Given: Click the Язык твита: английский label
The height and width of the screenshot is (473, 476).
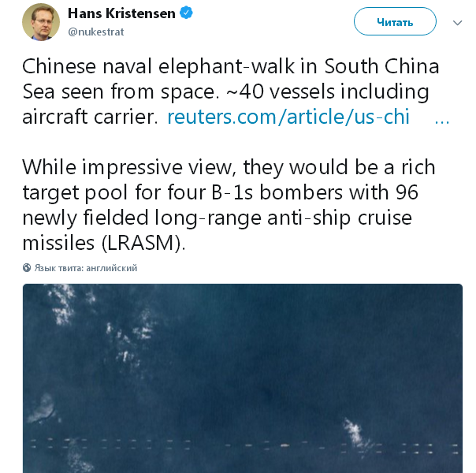Looking at the screenshot, I should (x=86, y=268).
